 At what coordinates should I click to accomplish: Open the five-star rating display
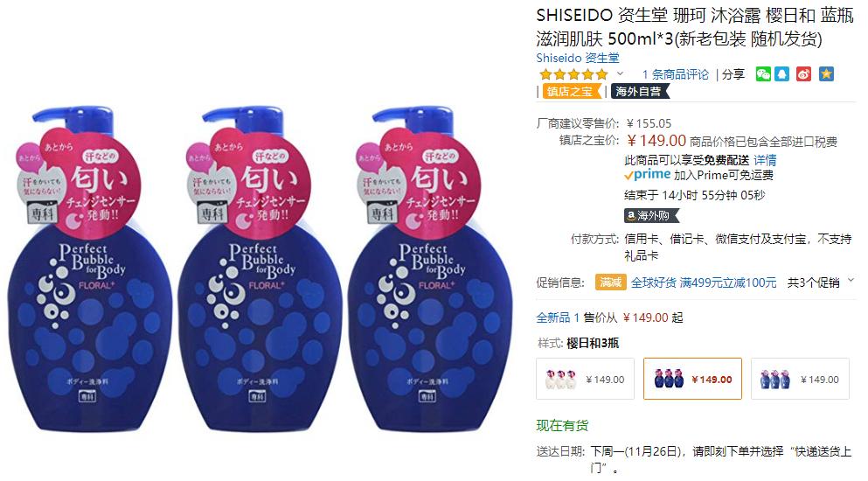[573, 74]
